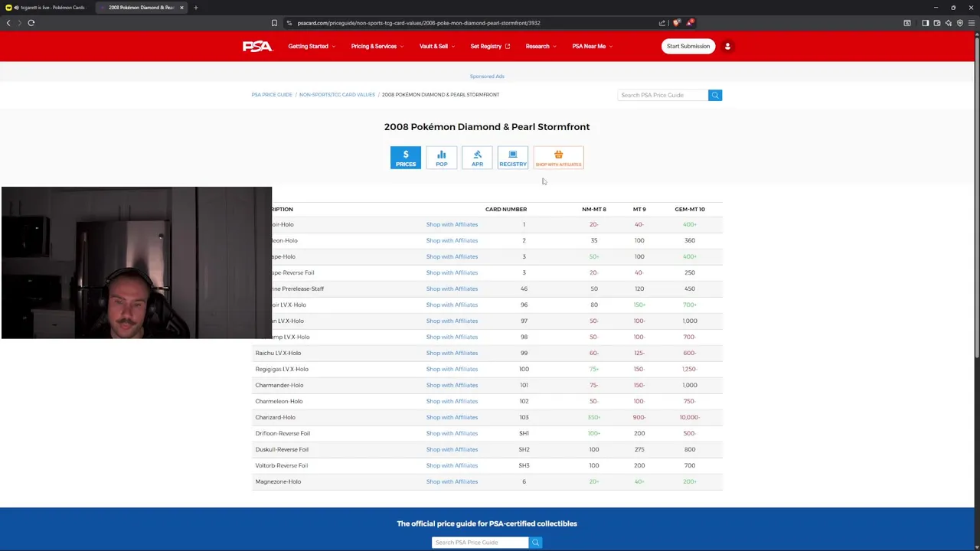Screen dimensions: 980x551
Task: Expand the Getting Started menu
Action: pos(312,46)
